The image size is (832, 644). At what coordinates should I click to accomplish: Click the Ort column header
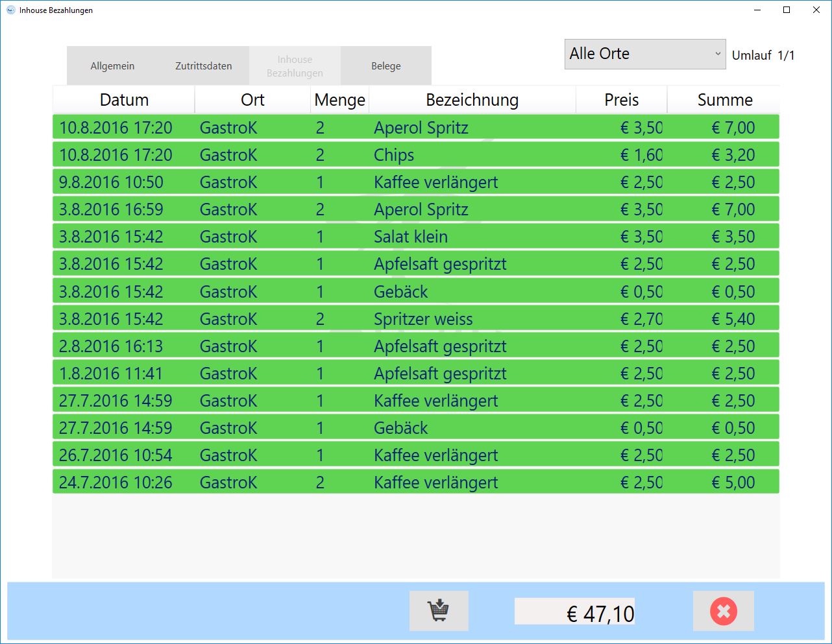(252, 100)
